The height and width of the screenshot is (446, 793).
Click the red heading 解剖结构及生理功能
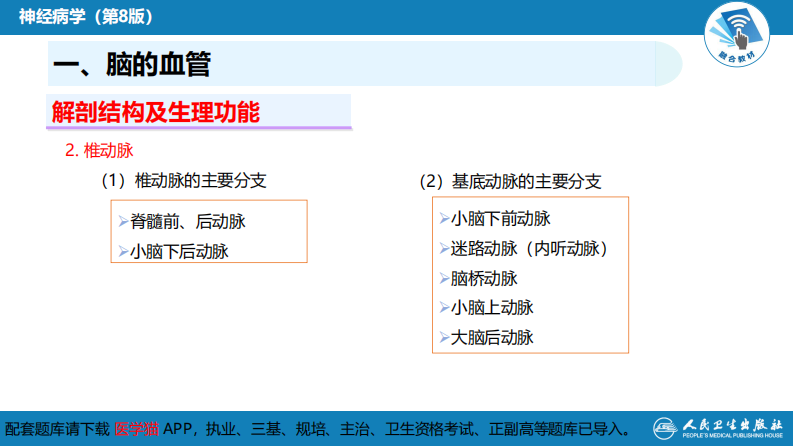pos(156,112)
